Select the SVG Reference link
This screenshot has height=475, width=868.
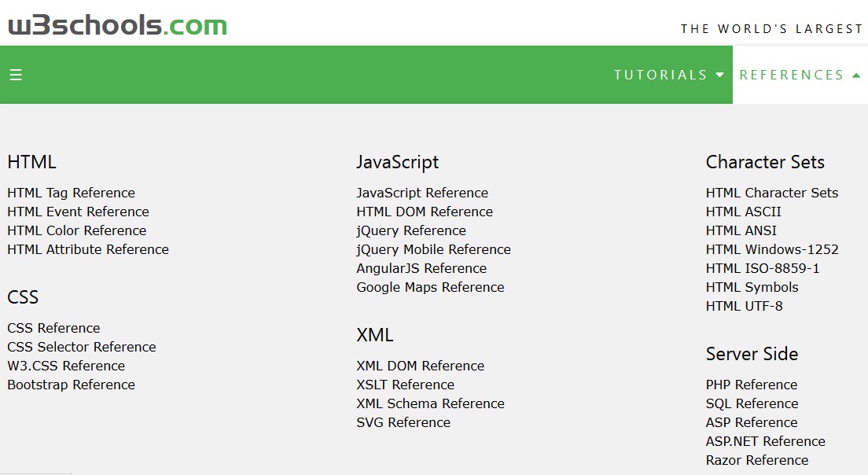403,422
